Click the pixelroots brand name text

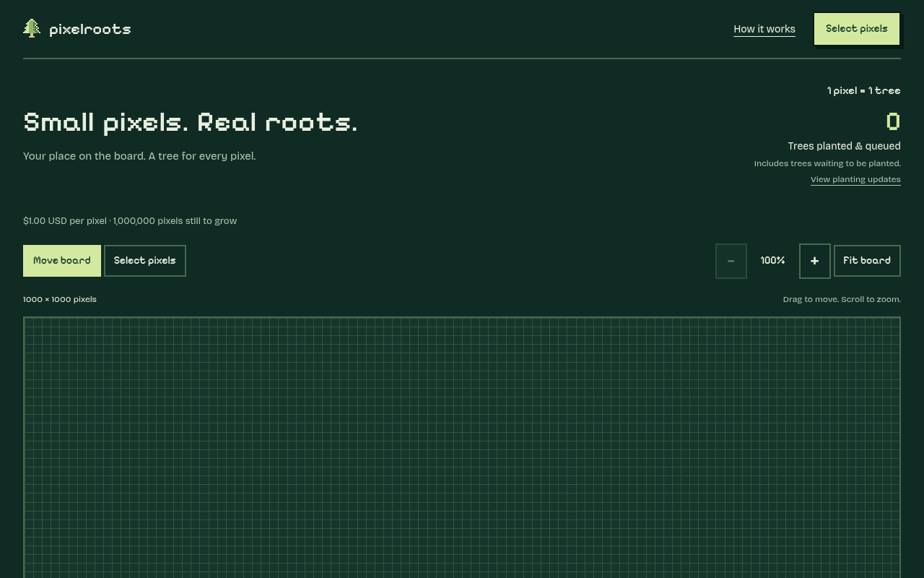[x=90, y=30]
